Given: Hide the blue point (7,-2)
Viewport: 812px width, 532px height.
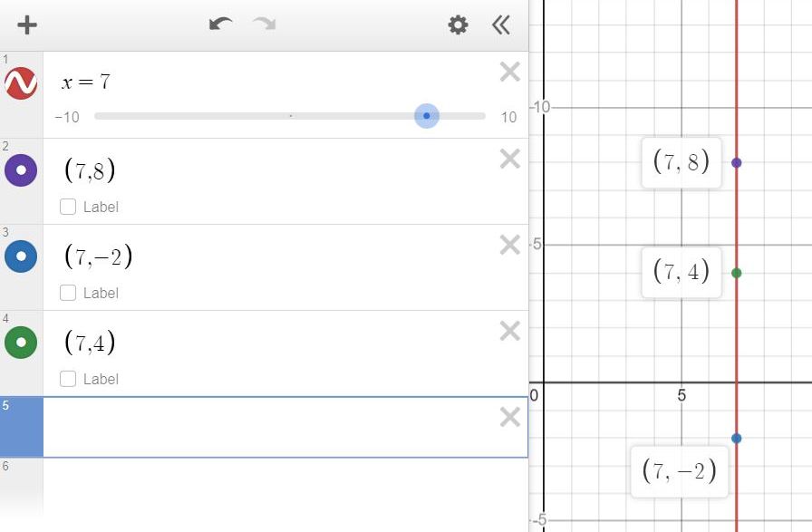Looking at the screenshot, I should click(21, 256).
